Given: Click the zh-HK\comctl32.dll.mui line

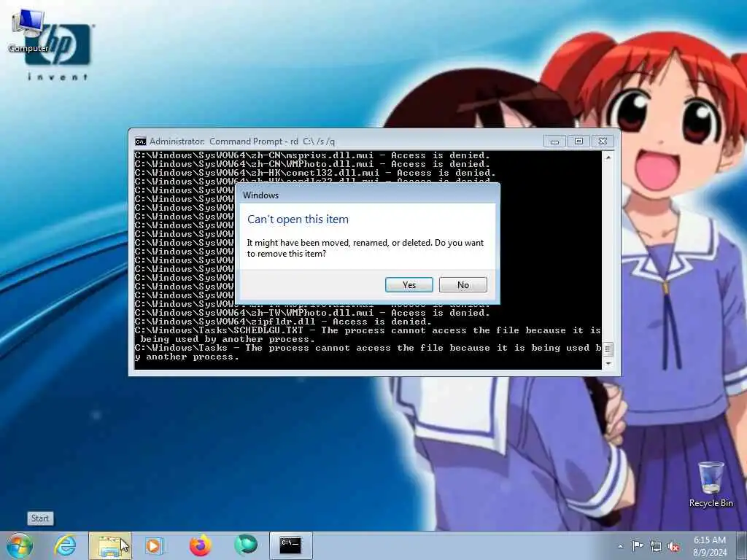Looking at the screenshot, I should pos(315,173).
